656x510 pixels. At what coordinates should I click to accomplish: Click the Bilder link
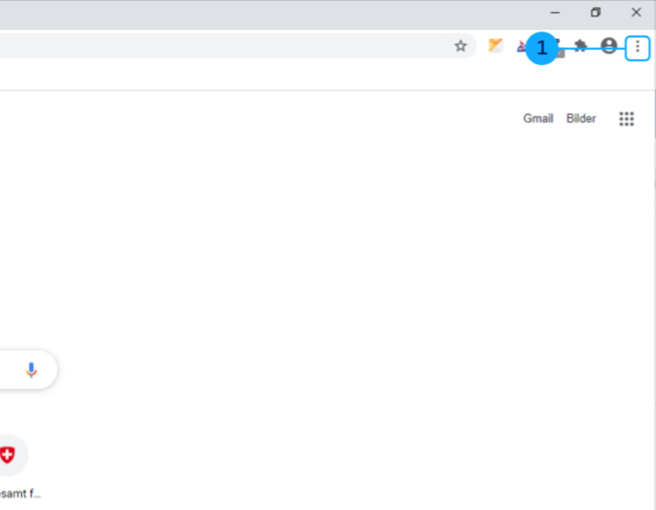coord(581,119)
